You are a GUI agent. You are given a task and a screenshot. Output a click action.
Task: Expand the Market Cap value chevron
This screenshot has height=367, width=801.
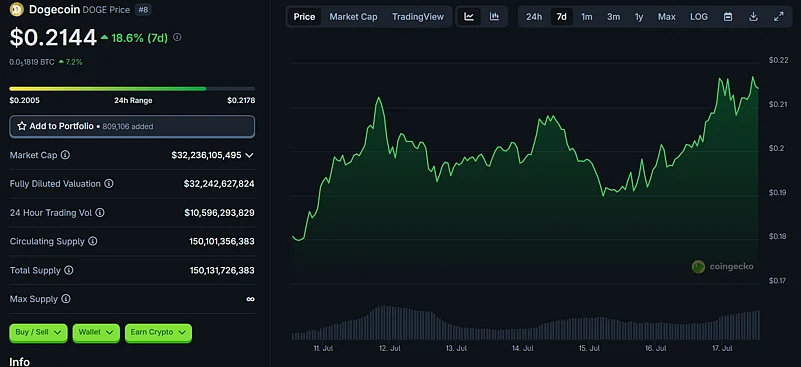[249, 155]
